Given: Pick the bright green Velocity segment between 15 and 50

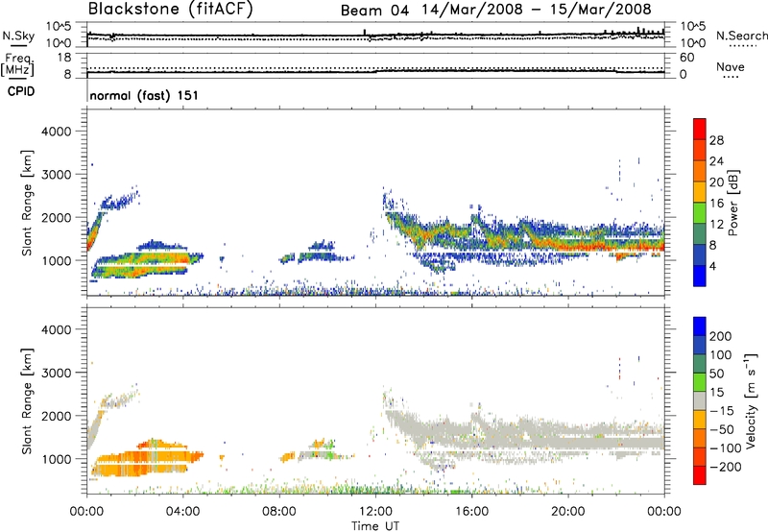Looking at the screenshot, I should (700, 382).
